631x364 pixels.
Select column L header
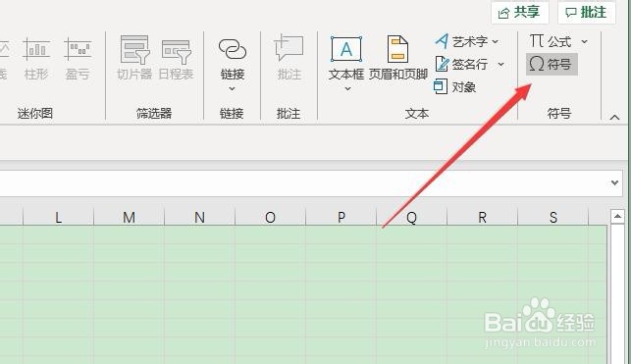pyautogui.click(x=58, y=217)
